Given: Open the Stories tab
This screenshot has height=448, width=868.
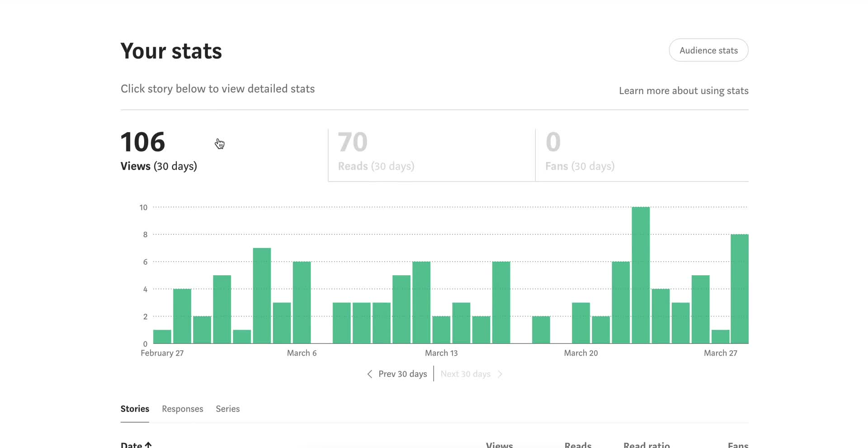Looking at the screenshot, I should click(x=135, y=409).
